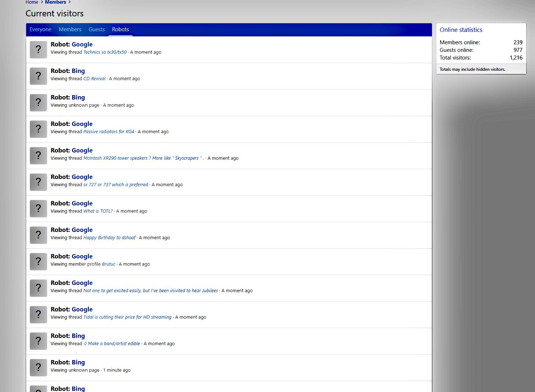Open the Members breadcrumb link
Screen dimensions: 535x392
point(56,2)
